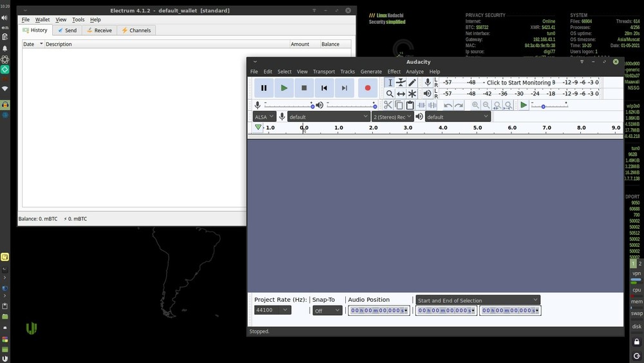644x363 pixels.
Task: Fit selection to window width
Action: click(497, 105)
